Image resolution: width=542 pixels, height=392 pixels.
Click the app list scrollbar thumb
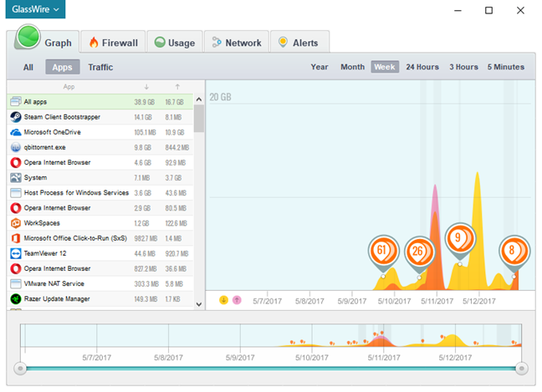pyautogui.click(x=199, y=119)
